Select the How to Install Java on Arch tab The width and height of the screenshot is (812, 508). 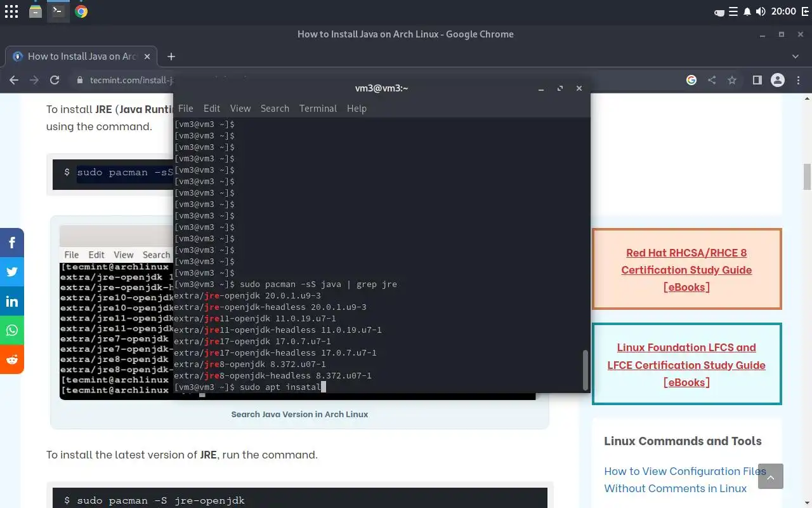click(x=81, y=57)
